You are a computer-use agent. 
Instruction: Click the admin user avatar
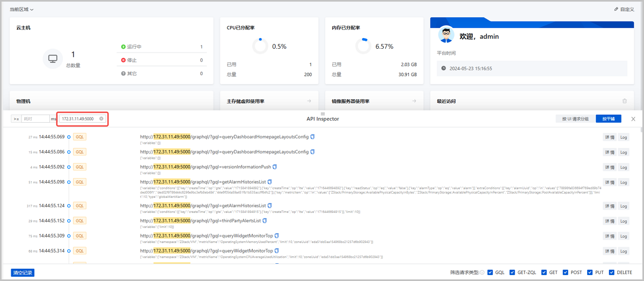(445, 35)
